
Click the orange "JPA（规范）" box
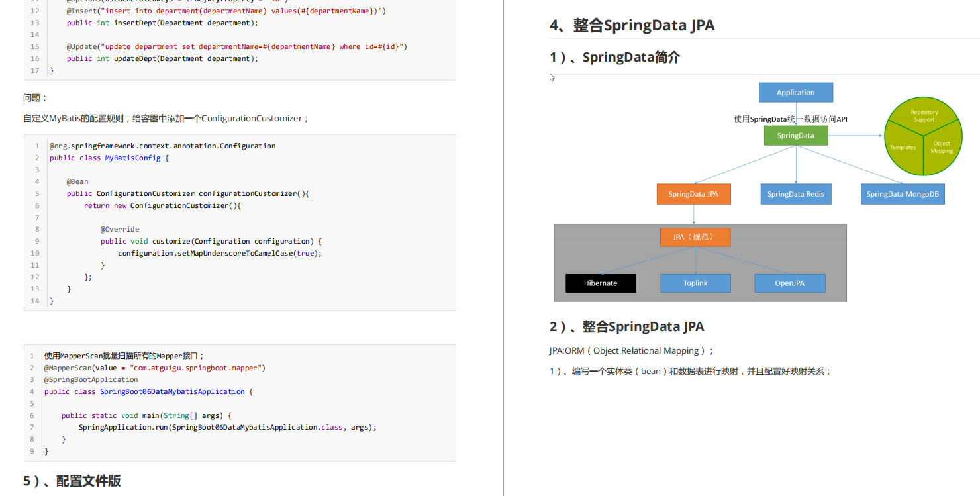click(695, 236)
